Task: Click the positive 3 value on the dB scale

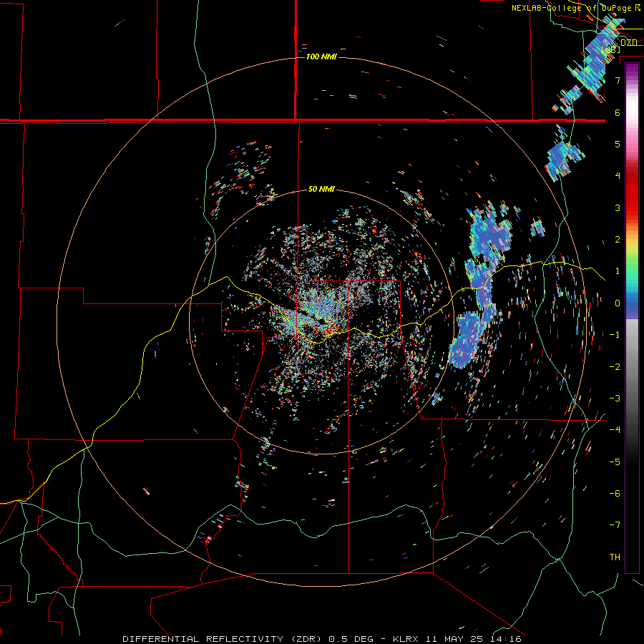Action: tap(618, 208)
